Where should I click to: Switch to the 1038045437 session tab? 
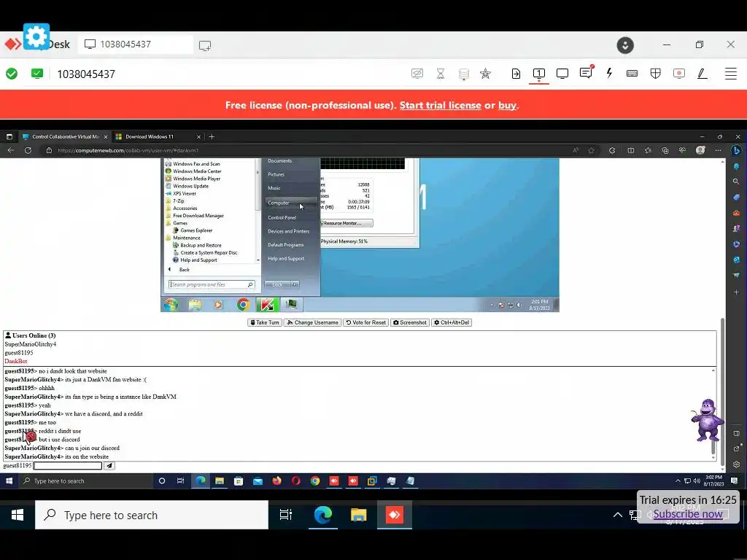pos(136,44)
